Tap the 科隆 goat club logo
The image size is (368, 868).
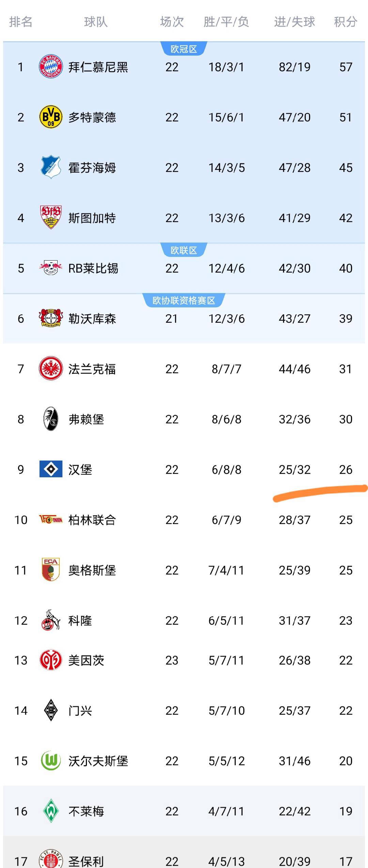pyautogui.click(x=51, y=620)
